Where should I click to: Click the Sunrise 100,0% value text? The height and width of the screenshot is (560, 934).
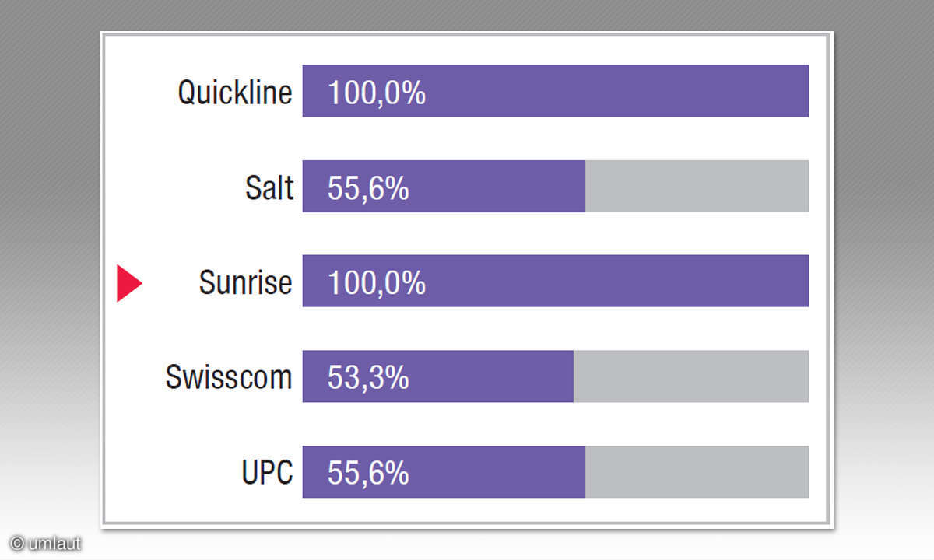pos(377,282)
